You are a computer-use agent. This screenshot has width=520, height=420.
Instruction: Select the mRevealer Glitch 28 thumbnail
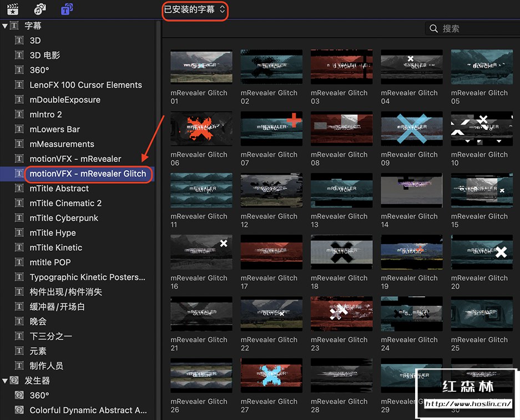coord(342,375)
